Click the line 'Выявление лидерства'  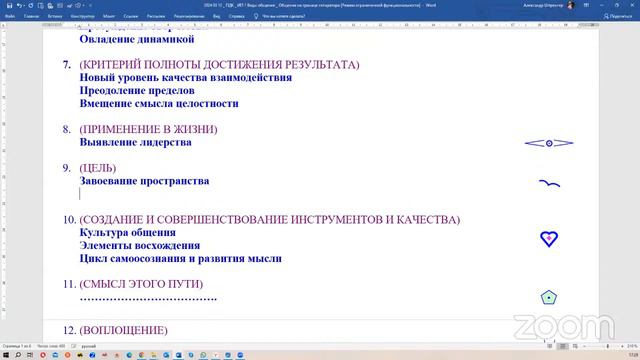coord(136,142)
